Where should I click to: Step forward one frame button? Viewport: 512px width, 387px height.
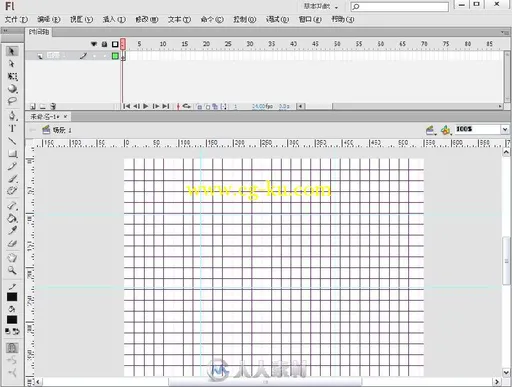point(156,106)
